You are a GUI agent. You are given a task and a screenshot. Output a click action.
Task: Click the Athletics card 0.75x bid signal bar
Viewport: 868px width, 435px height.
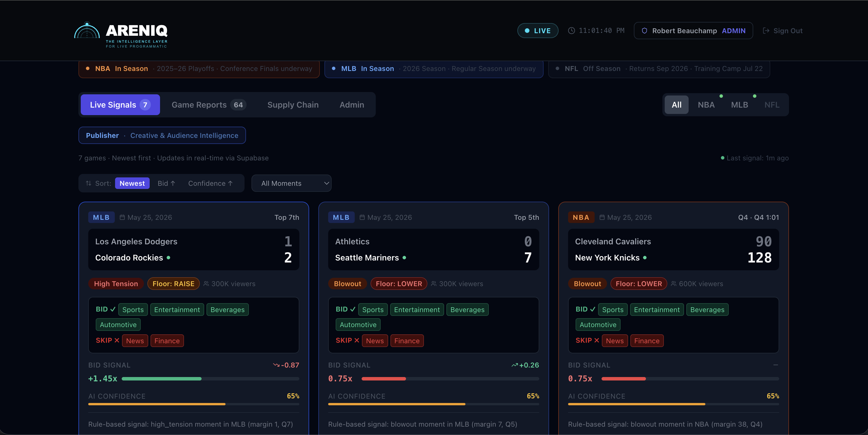pos(450,379)
